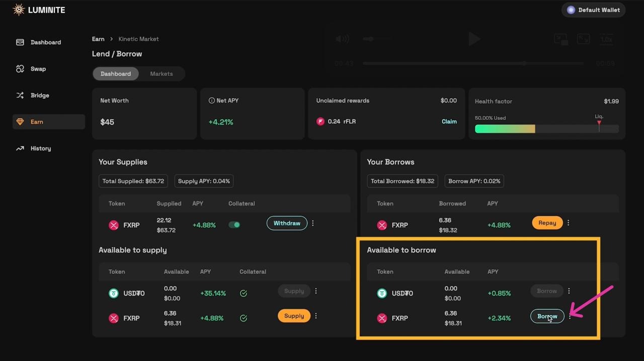Click the Net APY info icon
Viewport: 644px width, 361px height.
[x=211, y=101]
